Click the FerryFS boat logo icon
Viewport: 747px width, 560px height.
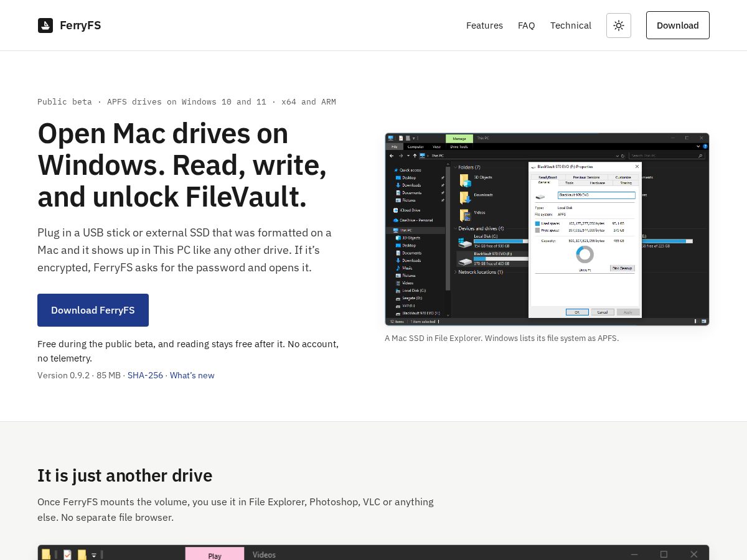45,26
